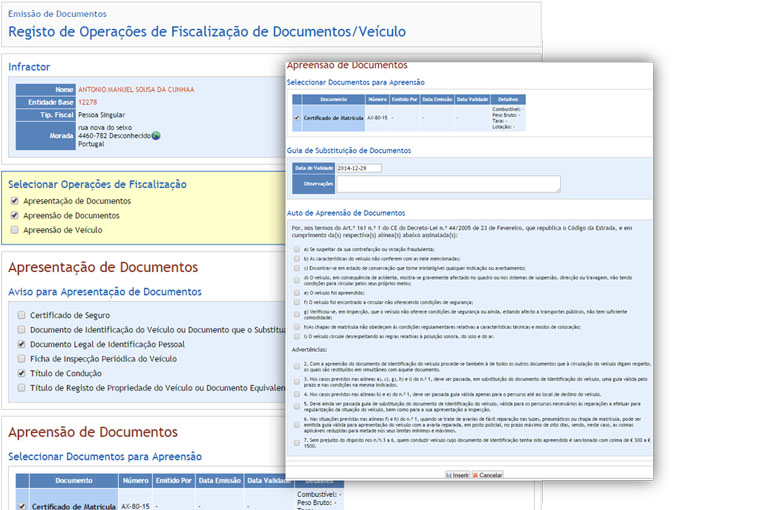Click the Entidade Base value 12278
768x510 pixels.
click(88, 102)
